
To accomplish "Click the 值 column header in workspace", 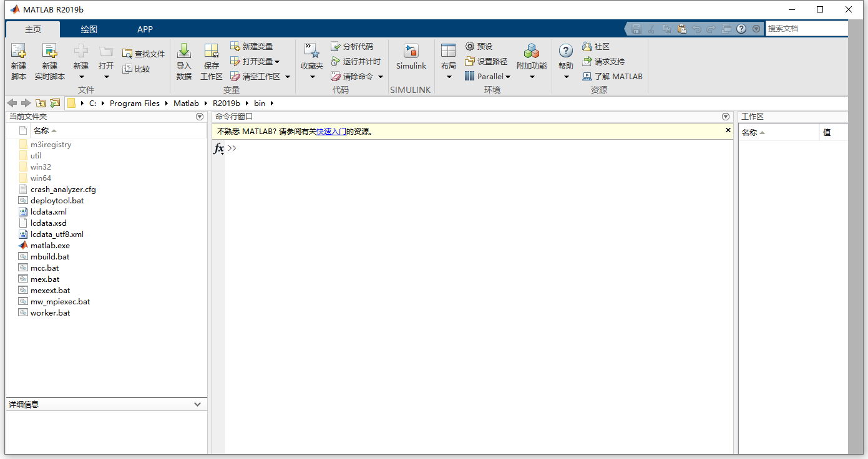I will click(827, 133).
